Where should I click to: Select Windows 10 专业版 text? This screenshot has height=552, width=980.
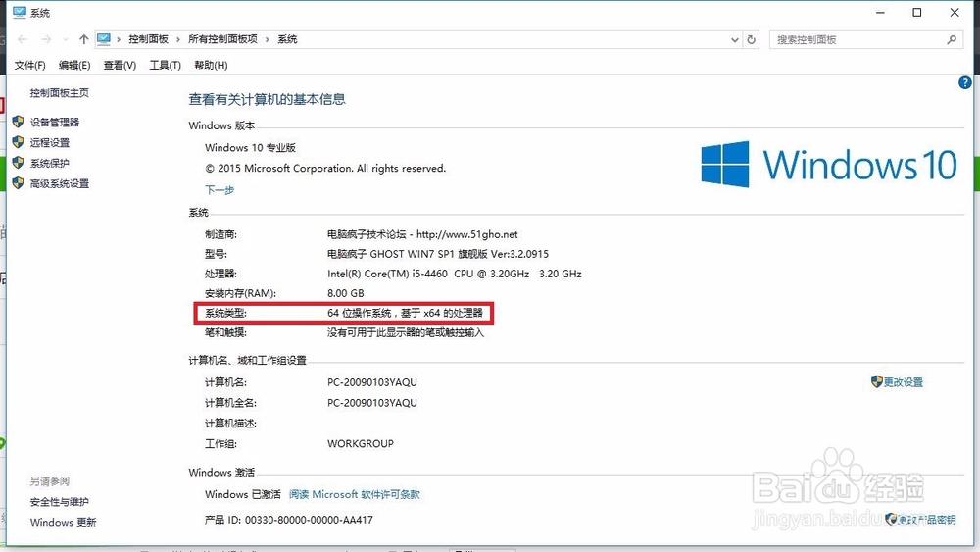250,148
